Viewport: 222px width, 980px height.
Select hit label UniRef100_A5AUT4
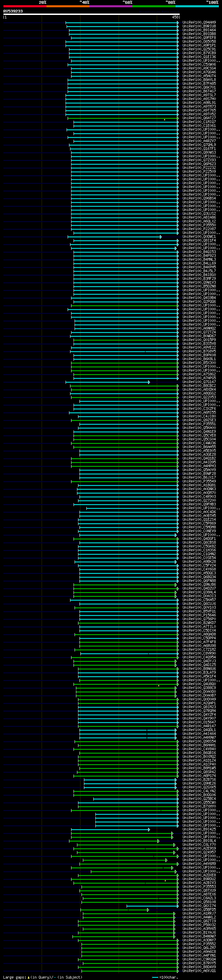pos(199,76)
